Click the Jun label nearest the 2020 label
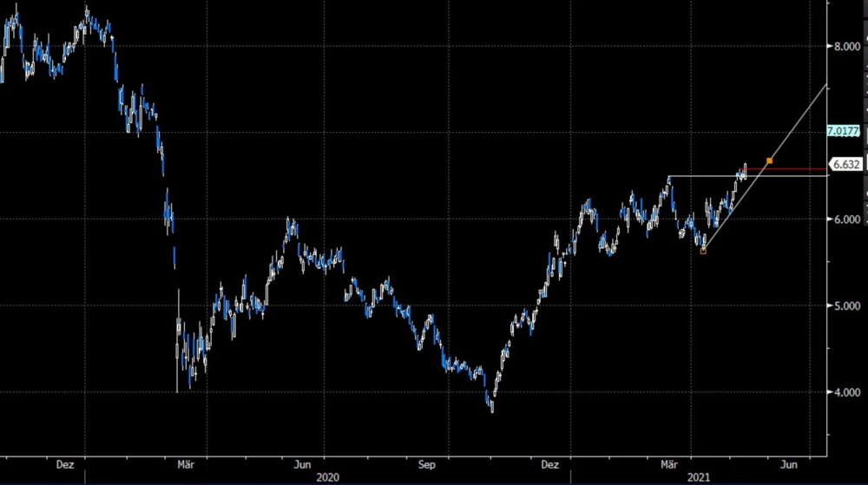Screen dimensions: 868x485 [x=302, y=464]
